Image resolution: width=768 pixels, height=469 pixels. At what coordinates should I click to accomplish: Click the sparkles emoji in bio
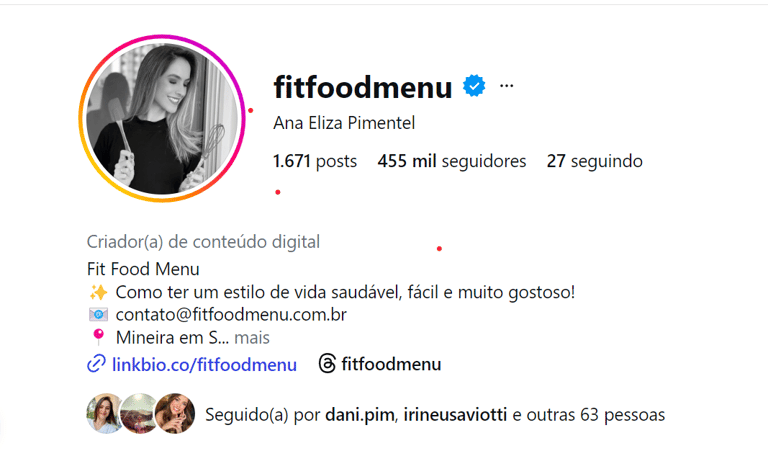pyautogui.click(x=98, y=292)
